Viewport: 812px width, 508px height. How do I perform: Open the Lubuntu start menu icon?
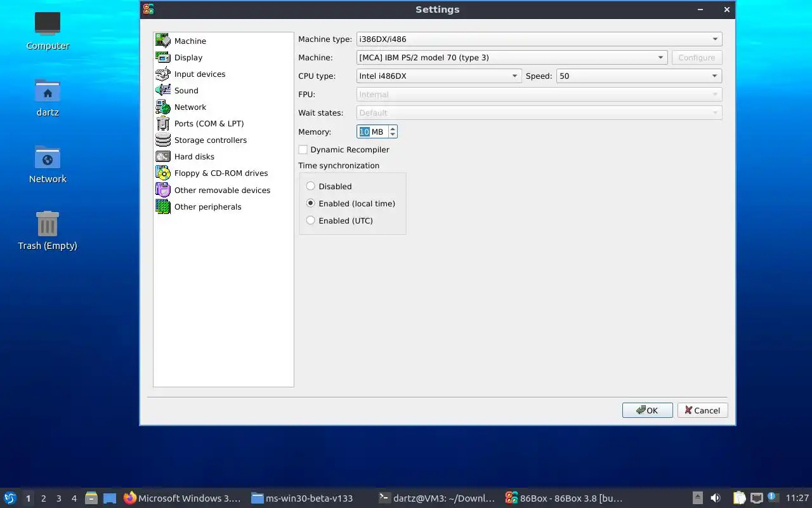pos(10,498)
